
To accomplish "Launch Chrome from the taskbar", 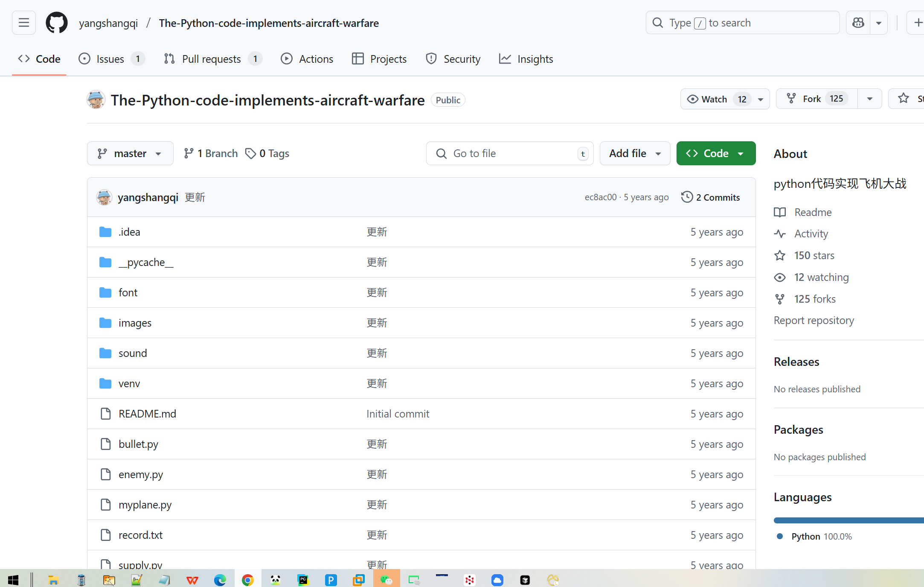I will 247,579.
